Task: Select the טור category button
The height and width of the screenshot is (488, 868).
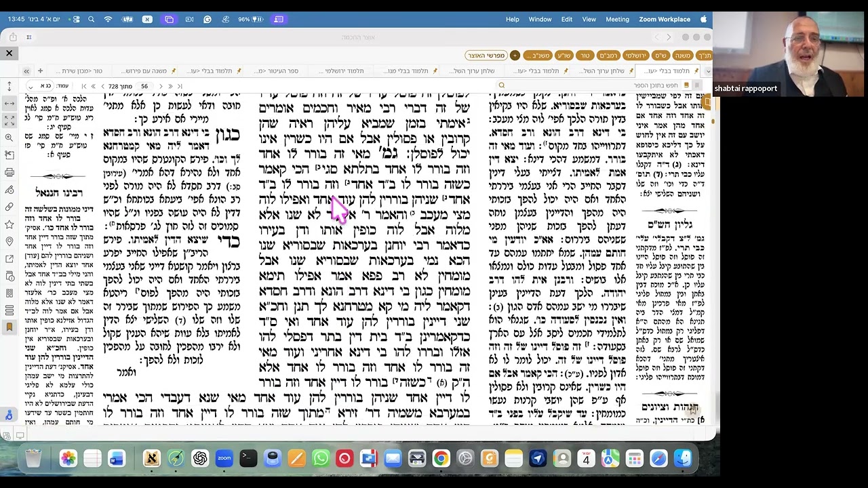Action: pos(585,56)
